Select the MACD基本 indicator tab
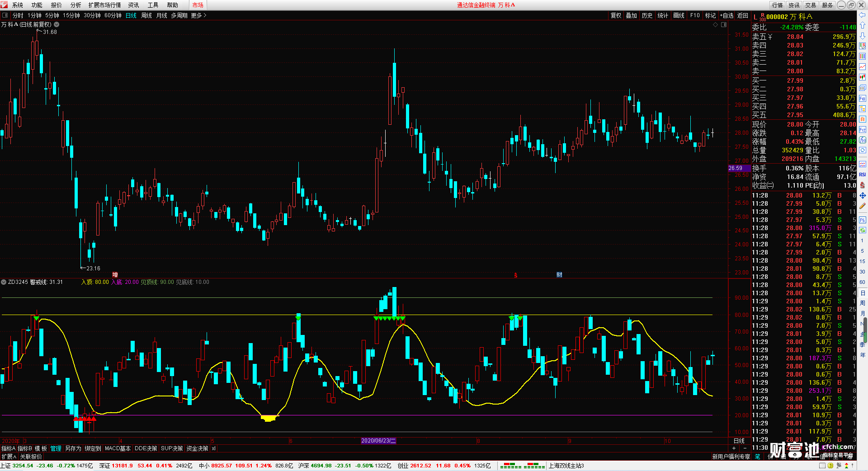 pos(118,448)
